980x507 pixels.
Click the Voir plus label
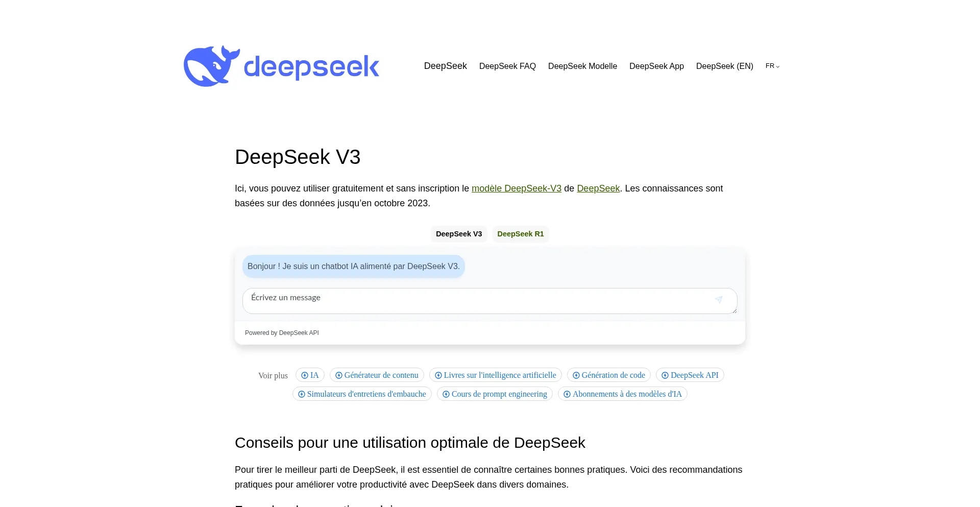pos(273,376)
